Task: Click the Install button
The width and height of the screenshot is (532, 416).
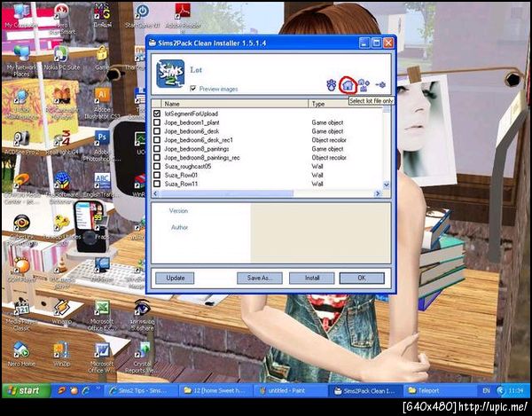Action: tap(312, 278)
